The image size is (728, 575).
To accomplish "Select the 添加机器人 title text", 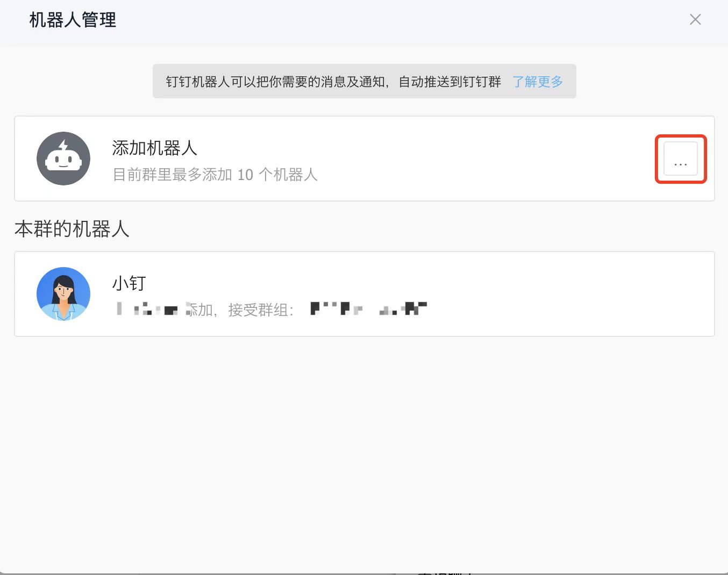I will pyautogui.click(x=154, y=148).
